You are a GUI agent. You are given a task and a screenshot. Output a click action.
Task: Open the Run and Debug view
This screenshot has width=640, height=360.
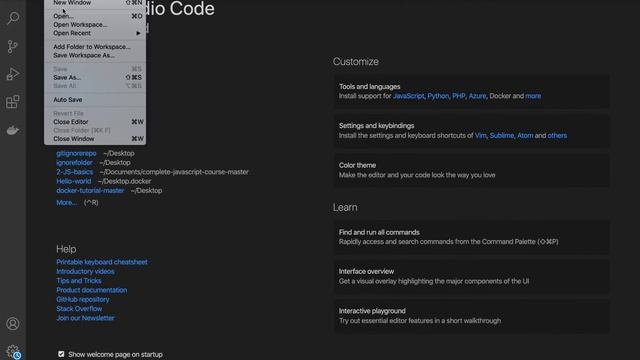pos(13,74)
